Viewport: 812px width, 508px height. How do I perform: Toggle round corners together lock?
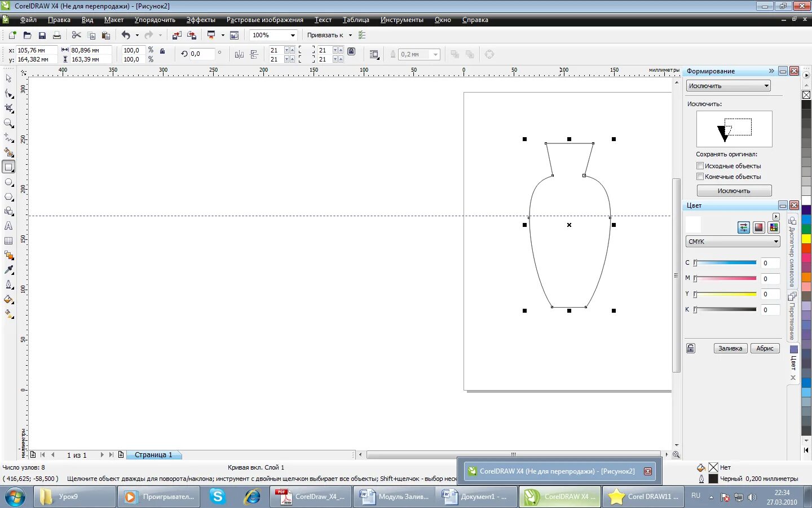[x=351, y=51]
